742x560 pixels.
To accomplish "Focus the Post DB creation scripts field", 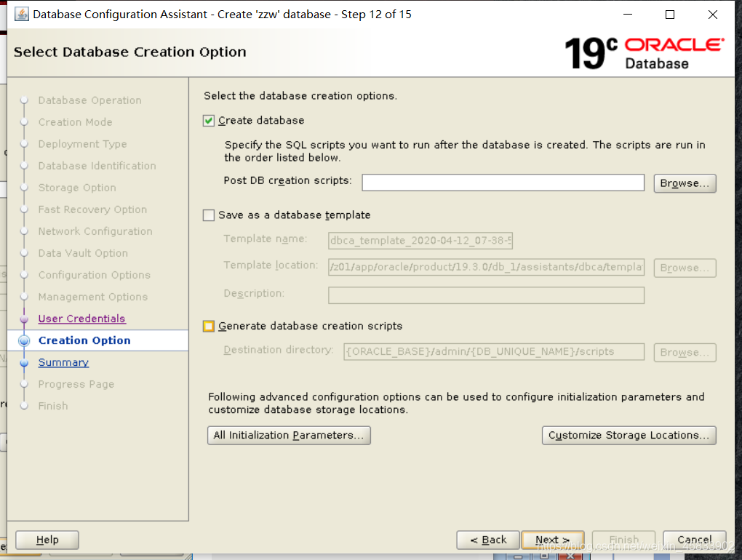I will [x=503, y=183].
